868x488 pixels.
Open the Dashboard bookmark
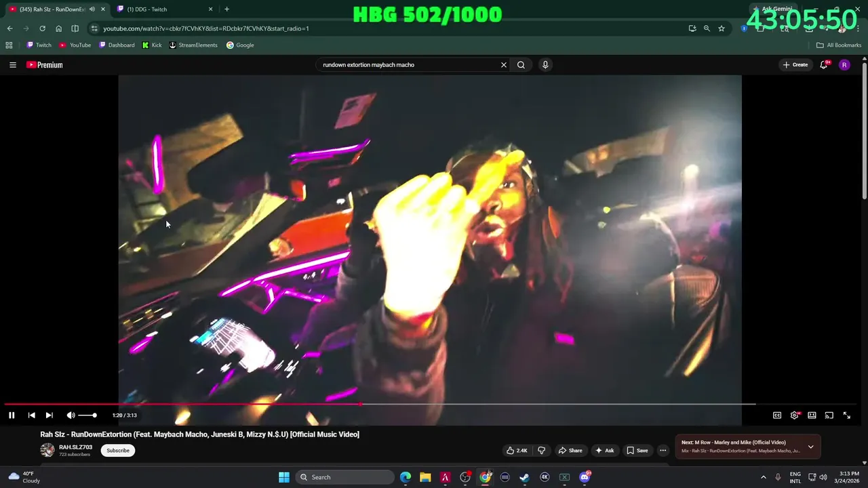coord(117,45)
